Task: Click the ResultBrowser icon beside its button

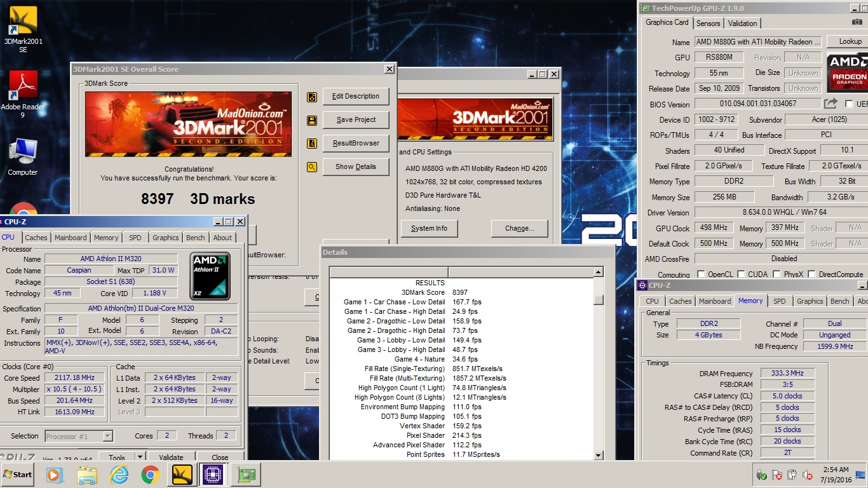Action: [312, 144]
